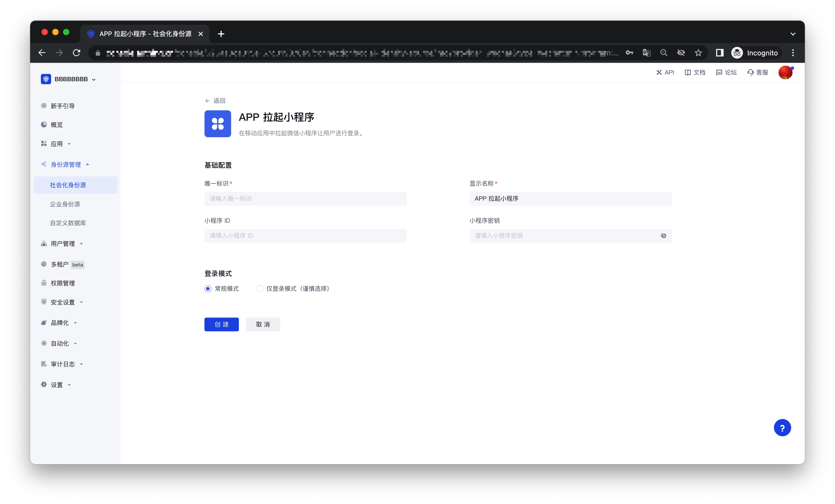Image resolution: width=835 pixels, height=504 pixels.
Task: Expand the 用户管理 sidebar menu
Action: (x=63, y=244)
